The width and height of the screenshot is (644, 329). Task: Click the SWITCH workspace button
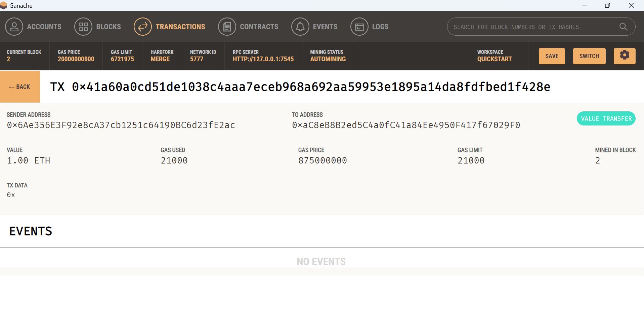pyautogui.click(x=589, y=56)
